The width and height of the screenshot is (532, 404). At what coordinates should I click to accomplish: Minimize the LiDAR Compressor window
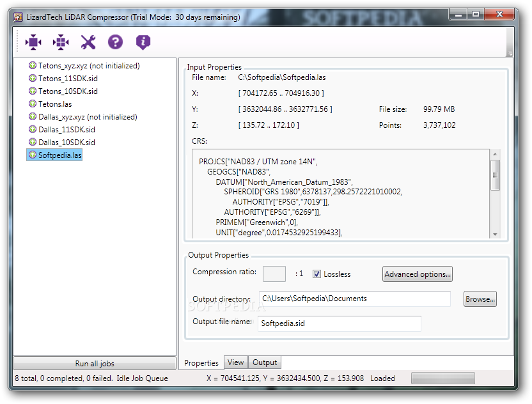point(458,14)
